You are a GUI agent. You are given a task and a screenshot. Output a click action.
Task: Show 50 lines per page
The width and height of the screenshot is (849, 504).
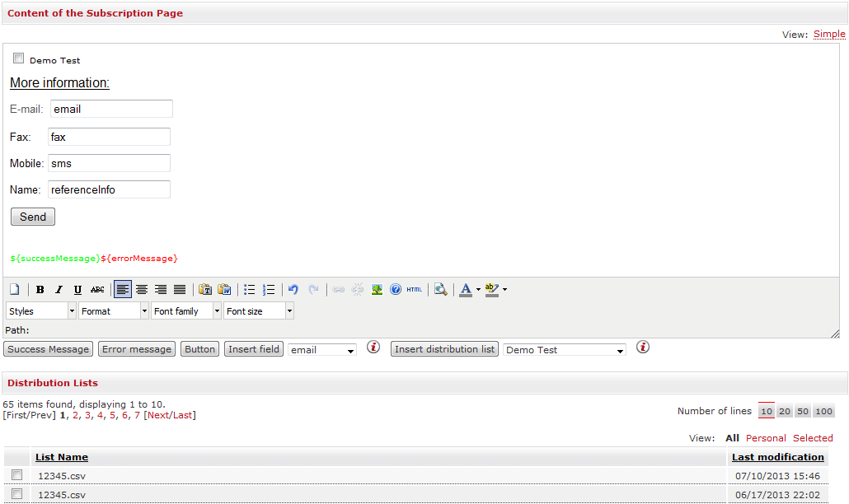802,411
